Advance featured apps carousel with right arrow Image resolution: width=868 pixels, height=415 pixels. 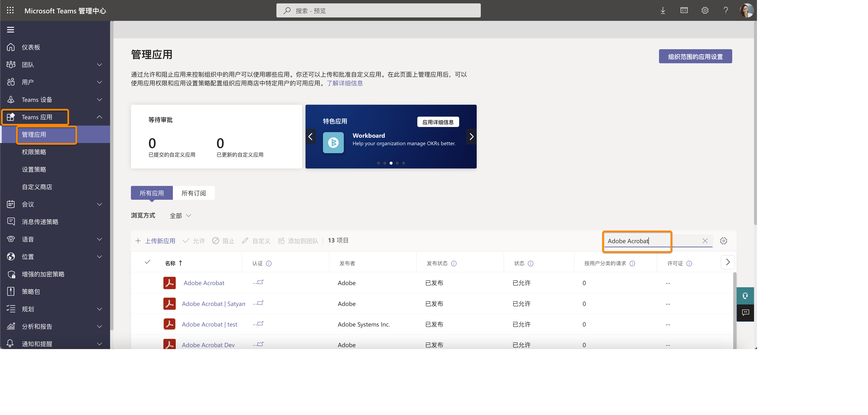click(x=471, y=136)
